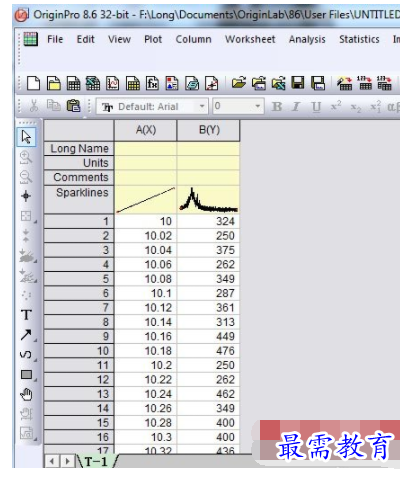Toggle subscript x₂ formatting

tap(356, 107)
